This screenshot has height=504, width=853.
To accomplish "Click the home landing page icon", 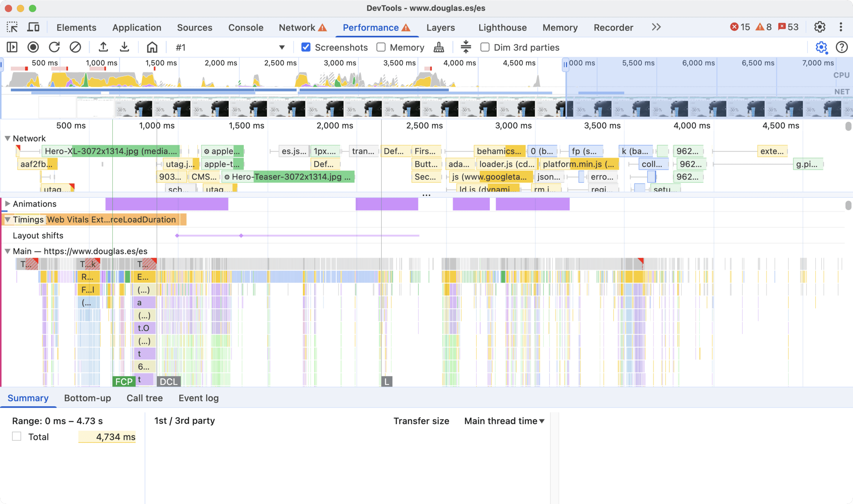I will (152, 47).
